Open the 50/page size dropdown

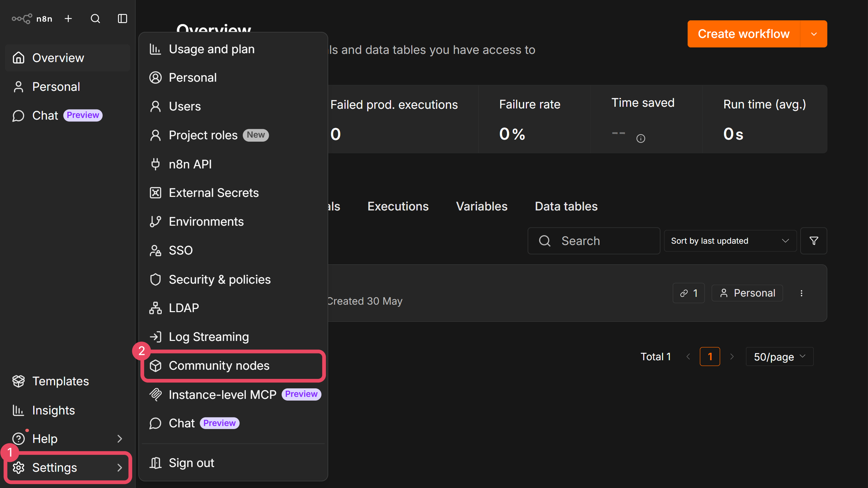point(780,357)
